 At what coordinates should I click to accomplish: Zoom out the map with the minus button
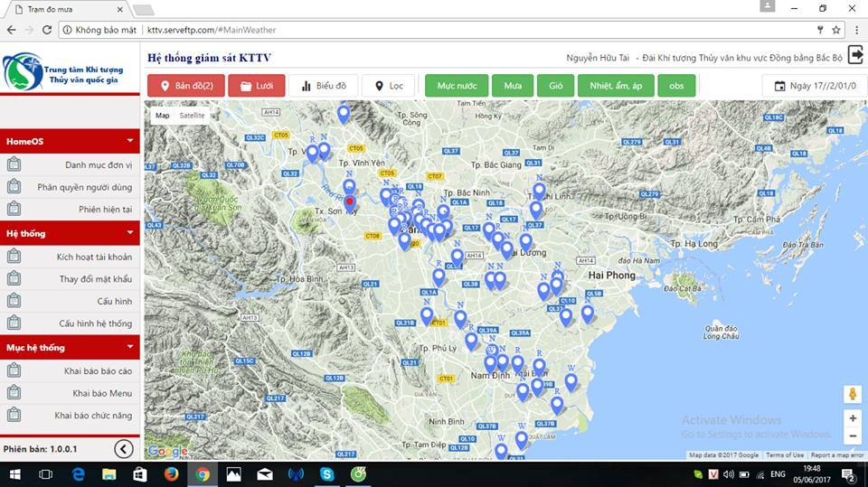pos(852,436)
